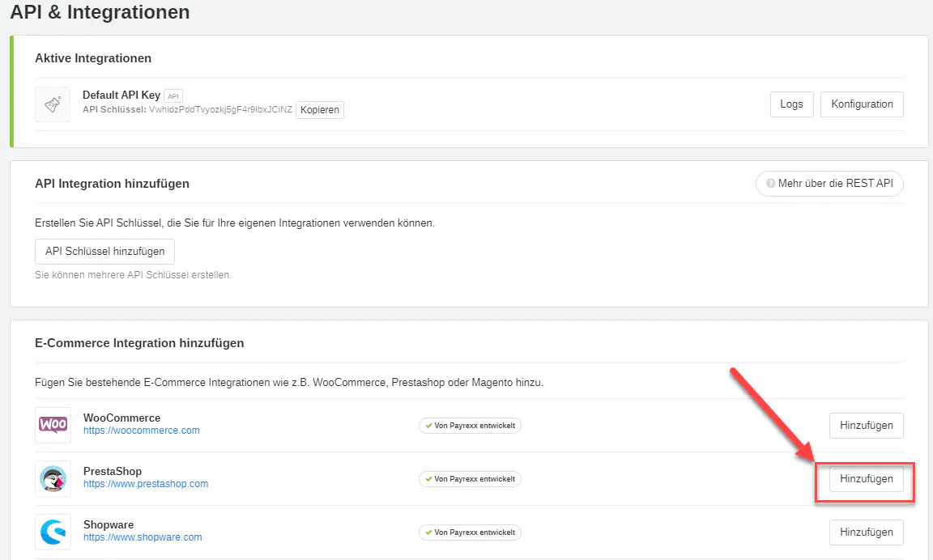Click the 'Von Payrexx entwickelt' badge for Shopware
The height and width of the screenshot is (560, 933).
(470, 532)
